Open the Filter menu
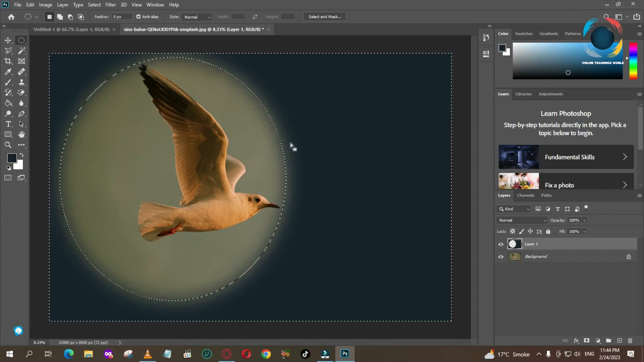 tap(111, 4)
